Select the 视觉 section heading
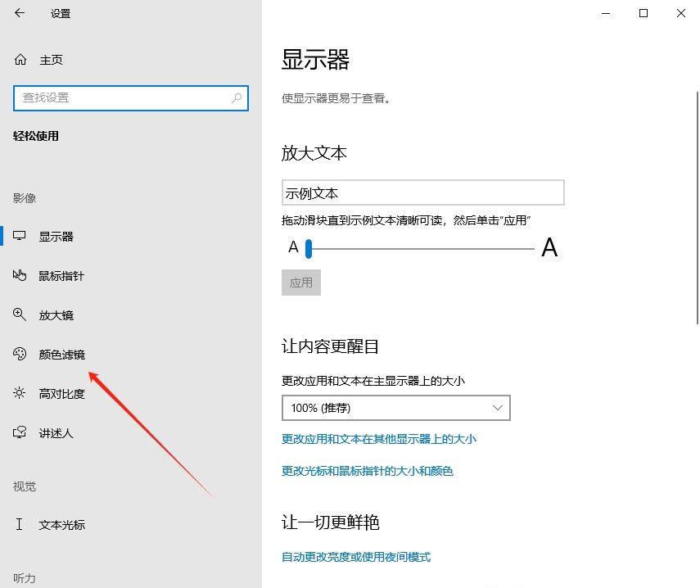 (x=24, y=486)
